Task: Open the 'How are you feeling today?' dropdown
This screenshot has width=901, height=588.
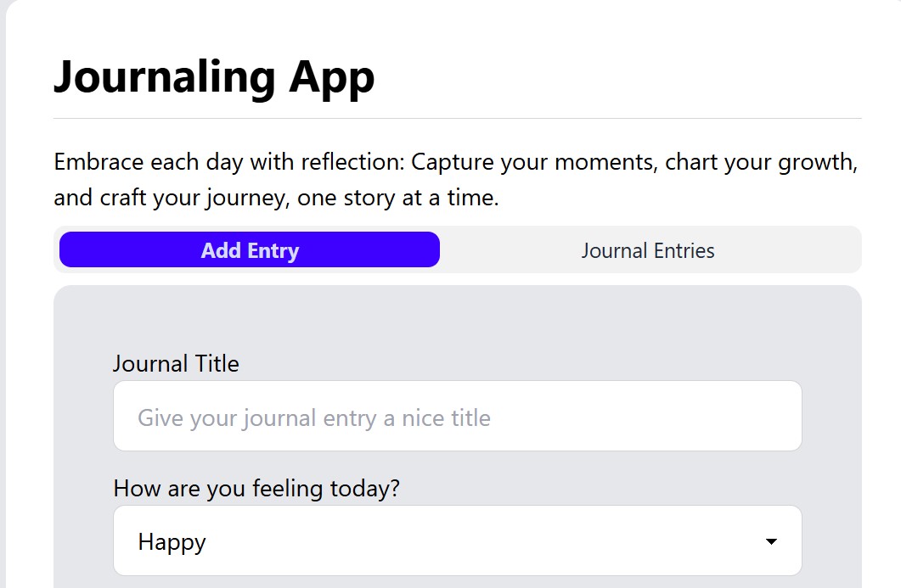Action: (458, 540)
